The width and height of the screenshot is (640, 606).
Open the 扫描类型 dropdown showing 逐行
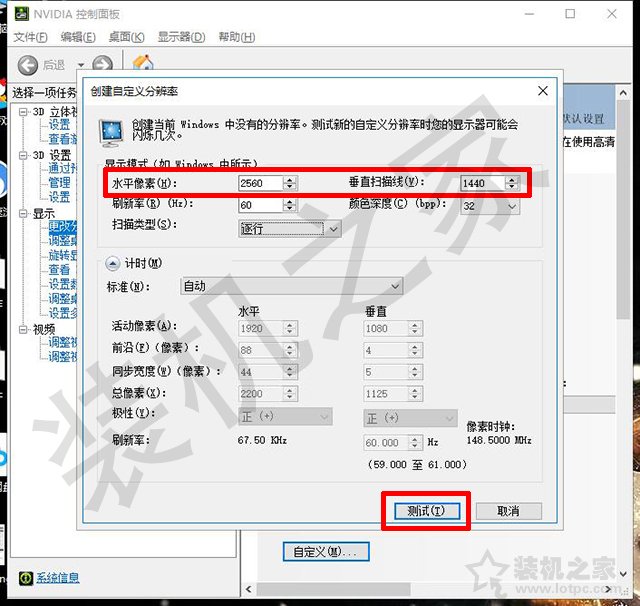click(289, 229)
